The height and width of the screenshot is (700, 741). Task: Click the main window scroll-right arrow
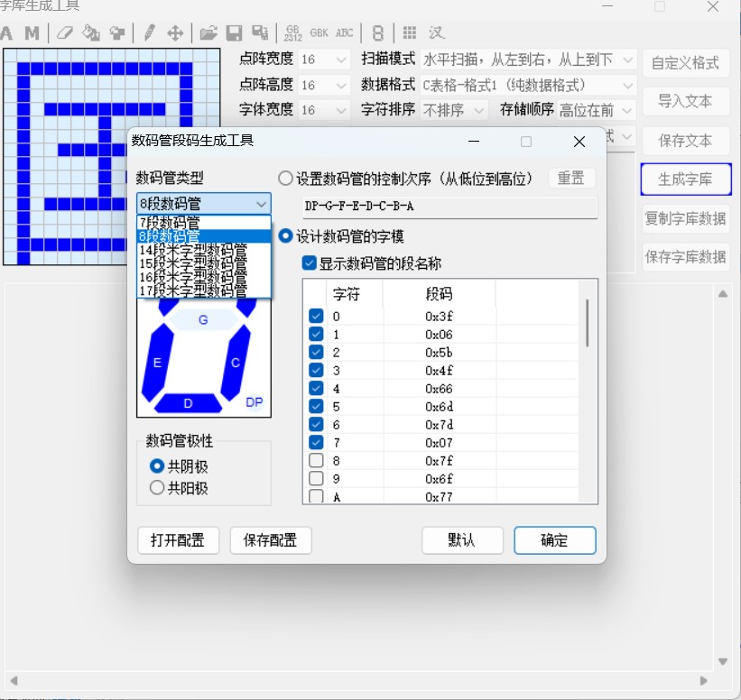[704, 681]
